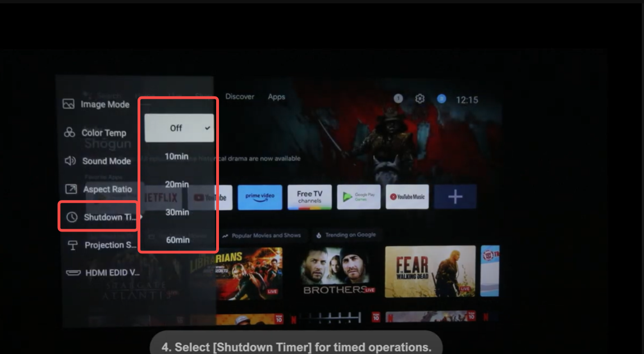Click the Image Mode picture icon
This screenshot has height=354, width=644.
68,104
